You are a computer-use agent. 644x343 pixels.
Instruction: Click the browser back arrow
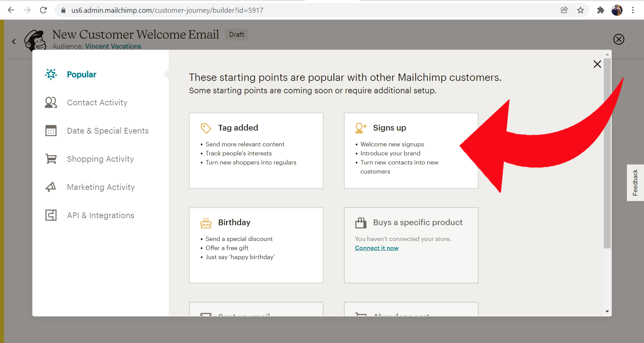click(x=11, y=10)
